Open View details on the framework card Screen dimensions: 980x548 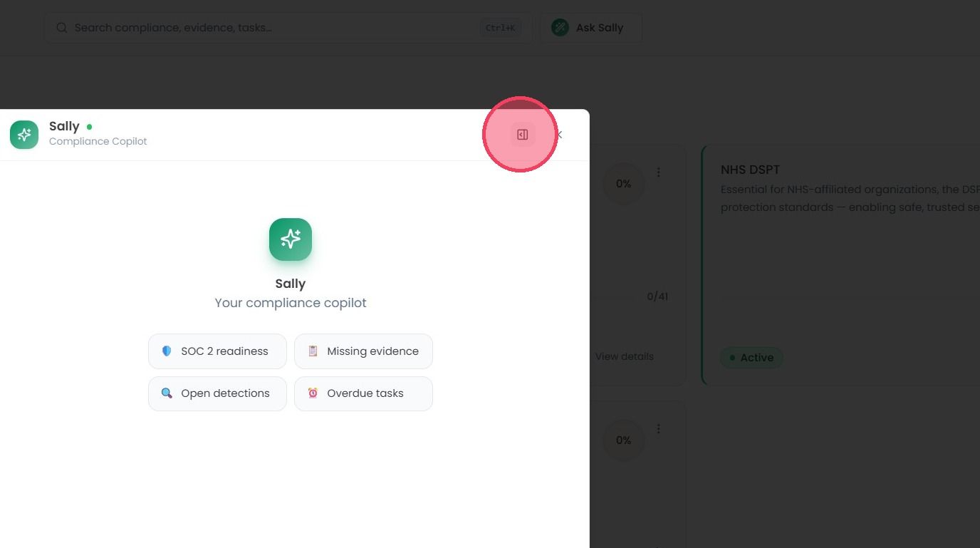(625, 356)
